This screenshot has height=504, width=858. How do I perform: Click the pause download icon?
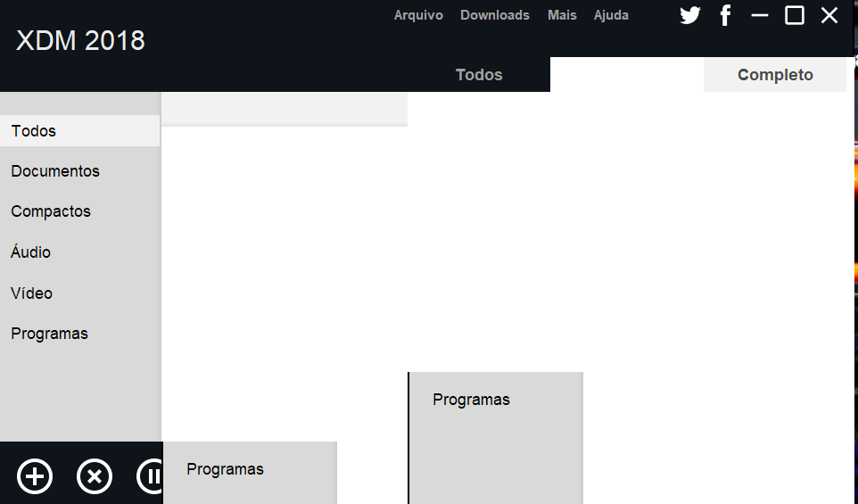click(150, 476)
